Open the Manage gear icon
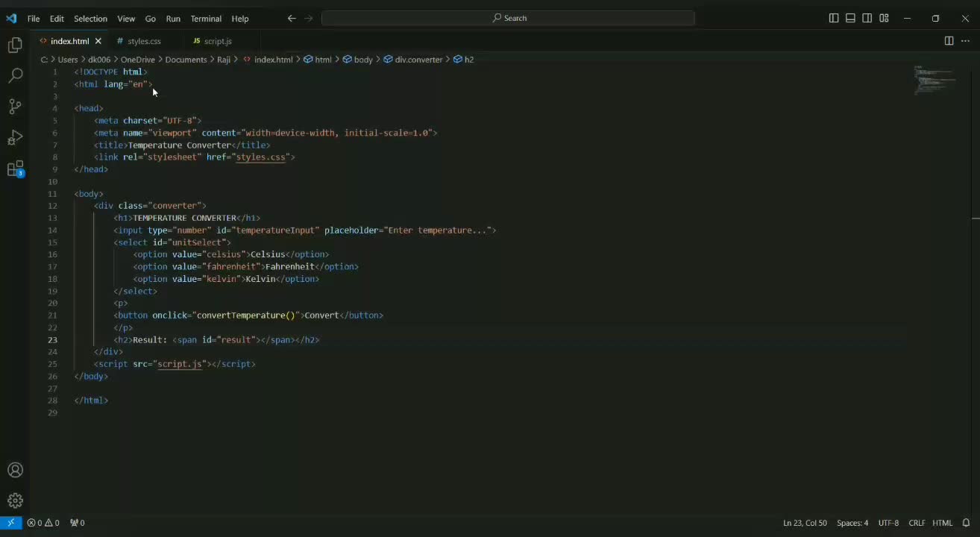Screen dimensions: 980x537 [15, 500]
